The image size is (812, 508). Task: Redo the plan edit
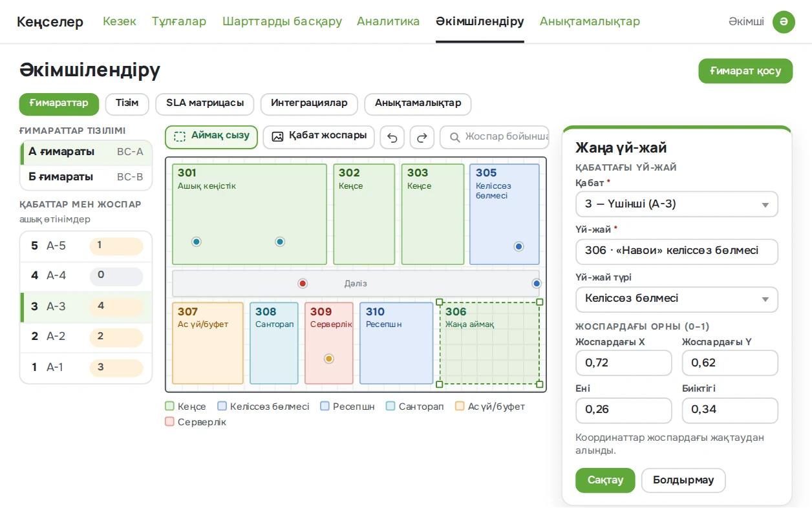click(422, 137)
